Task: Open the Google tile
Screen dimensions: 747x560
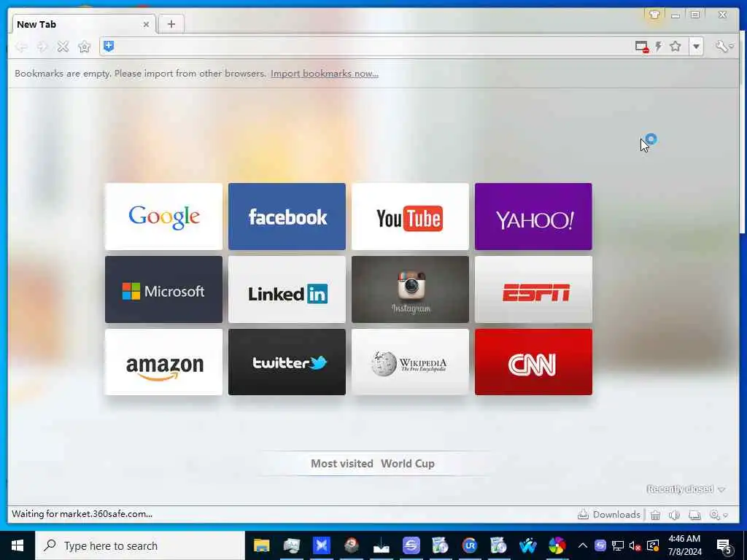Action: coord(163,217)
